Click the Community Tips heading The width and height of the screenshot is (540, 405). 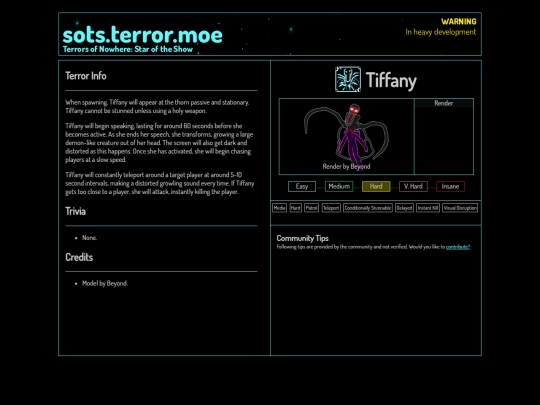click(302, 238)
